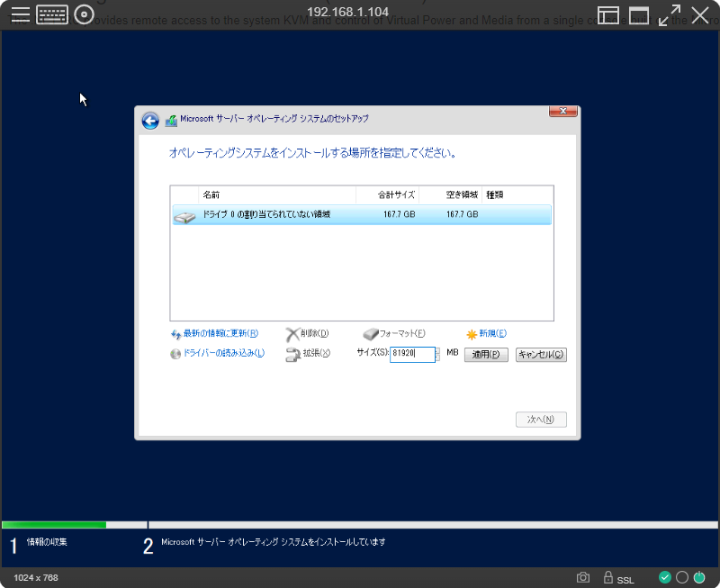Click the empty circle status icon
Screen dimensions: 720x588
682,577
